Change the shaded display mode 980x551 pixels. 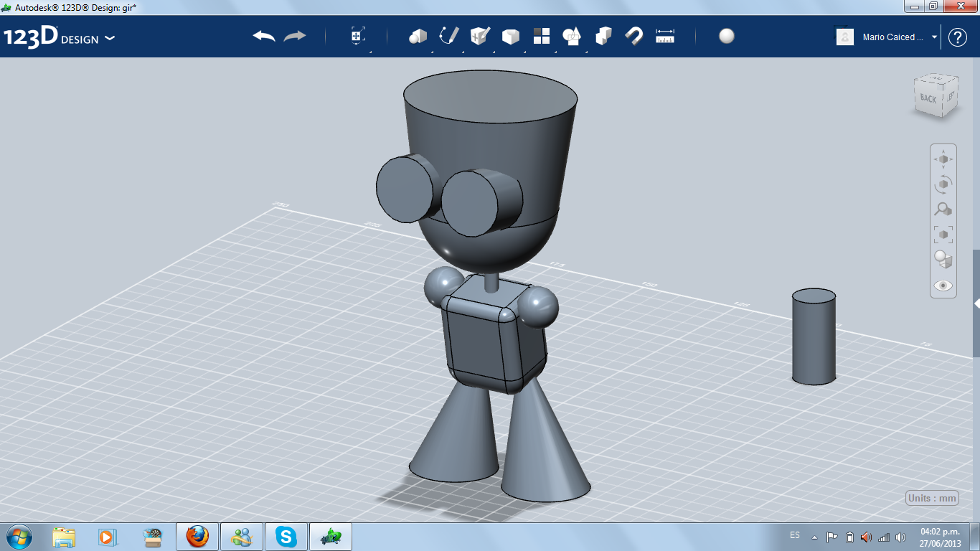(x=943, y=259)
